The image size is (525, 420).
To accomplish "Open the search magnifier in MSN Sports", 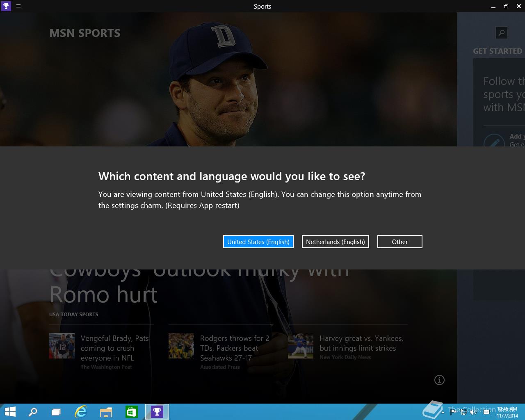I will coord(502,33).
